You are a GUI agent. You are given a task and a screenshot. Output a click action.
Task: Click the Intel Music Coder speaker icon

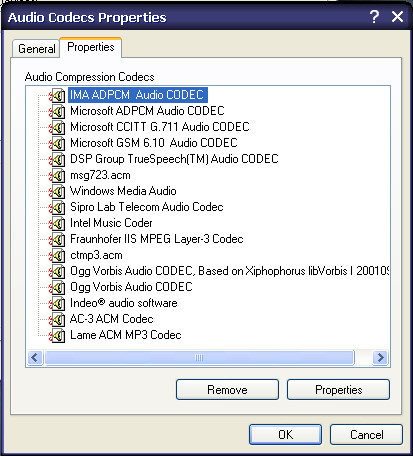57,223
